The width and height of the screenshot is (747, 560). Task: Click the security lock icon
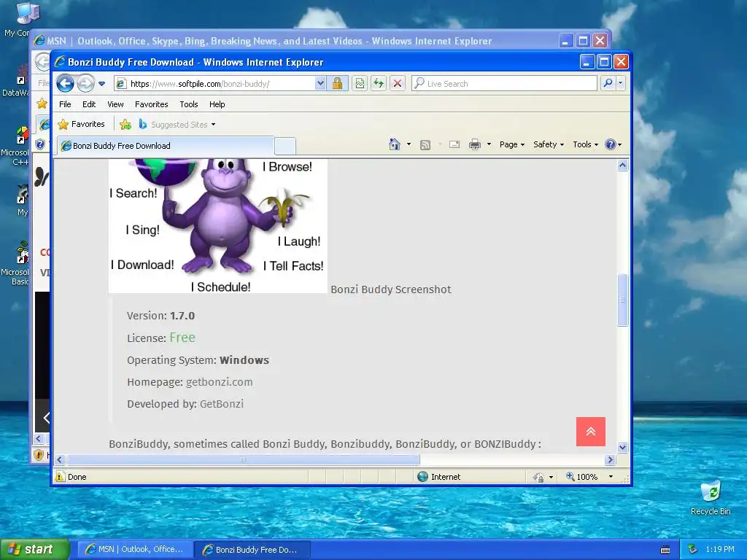tap(337, 84)
